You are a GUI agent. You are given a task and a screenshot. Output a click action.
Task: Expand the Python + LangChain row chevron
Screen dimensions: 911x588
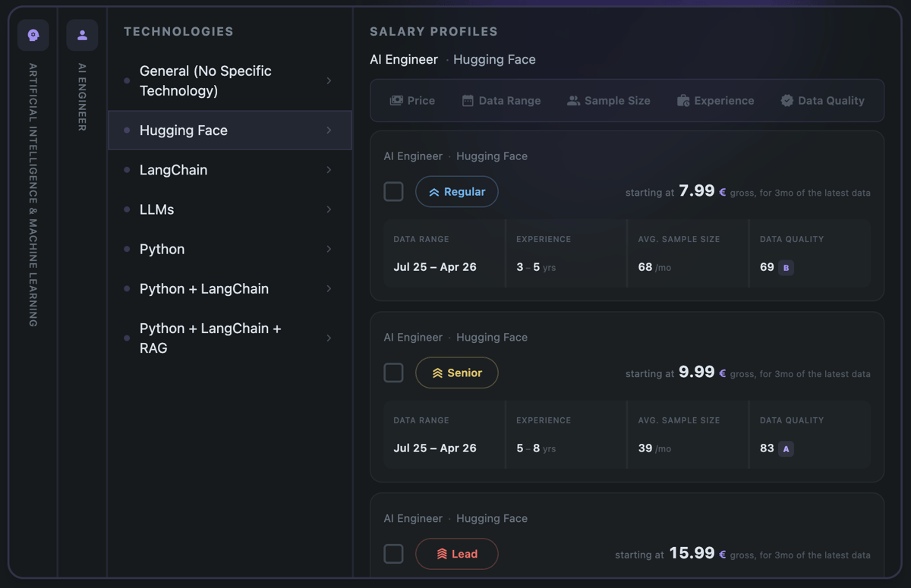(329, 288)
